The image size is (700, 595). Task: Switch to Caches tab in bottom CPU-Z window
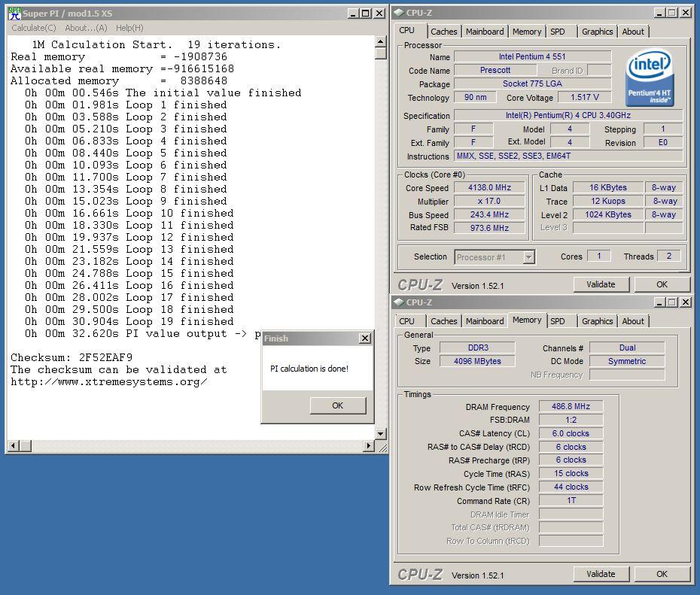coord(444,321)
